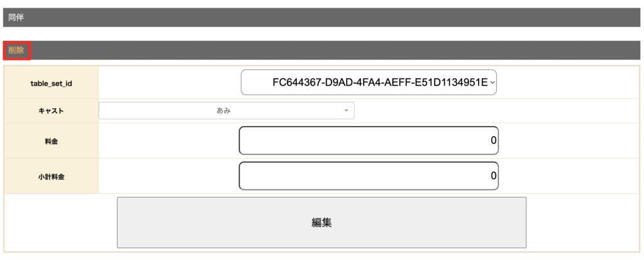Screen dimensions: 644x260
Task: Expand the キャスト cast selector
Action: pyautogui.click(x=226, y=111)
